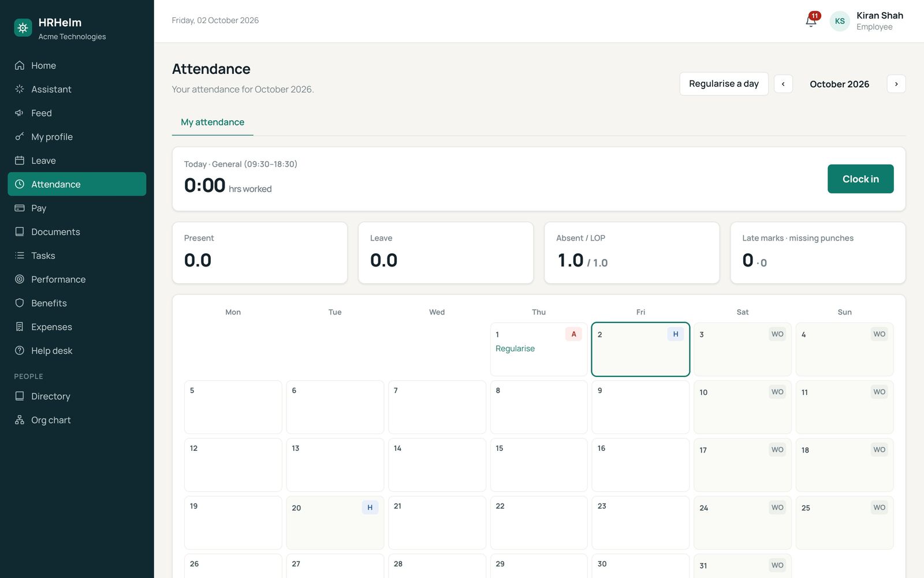
Task: Click the Feed megaphone icon
Action: pos(20,113)
